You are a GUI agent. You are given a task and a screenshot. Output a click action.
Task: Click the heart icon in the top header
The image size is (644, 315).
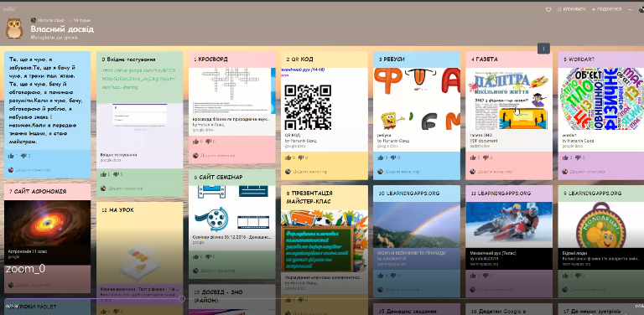(548, 9)
